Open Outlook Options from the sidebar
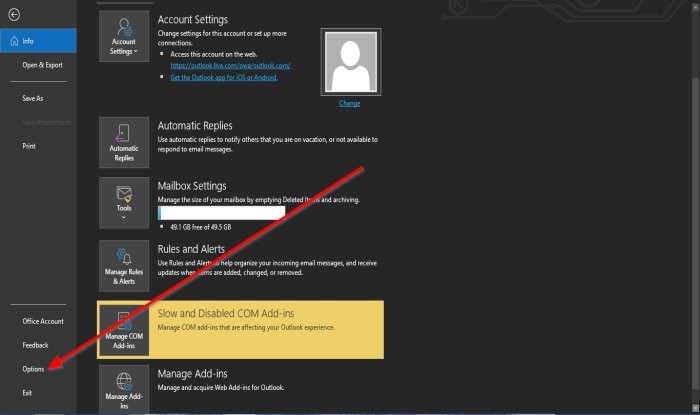The height and width of the screenshot is (415, 700). [33, 369]
